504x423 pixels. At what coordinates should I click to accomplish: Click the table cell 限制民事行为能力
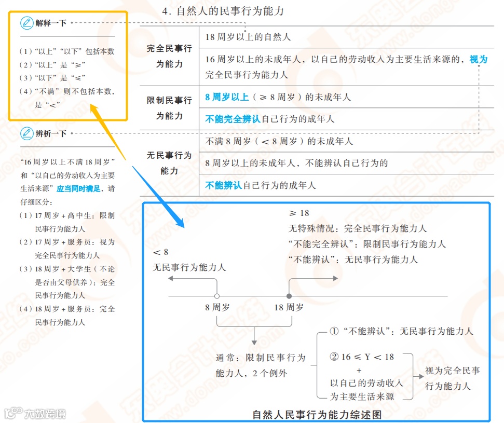[169, 108]
